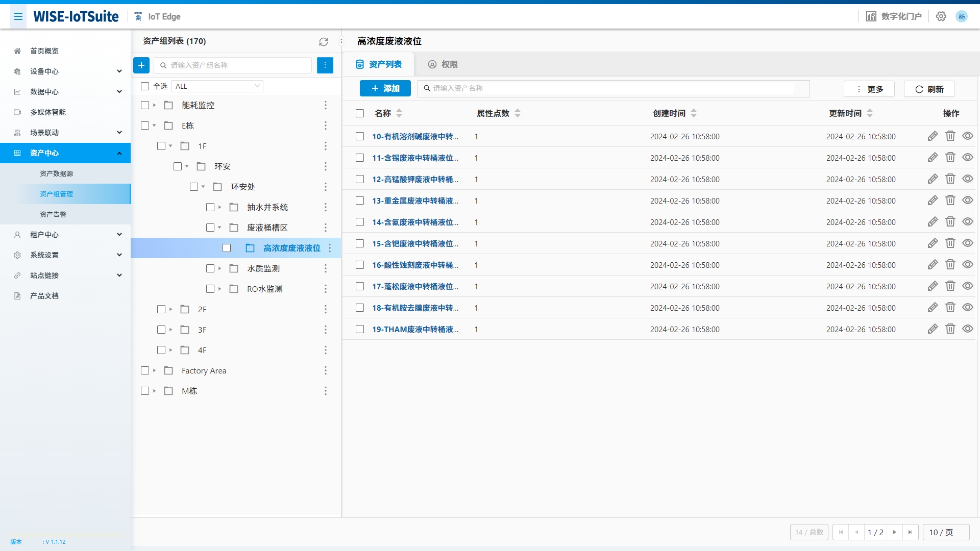The image size is (980, 551).
Task: Open the 10/页 page size dropdown
Action: coord(945,532)
